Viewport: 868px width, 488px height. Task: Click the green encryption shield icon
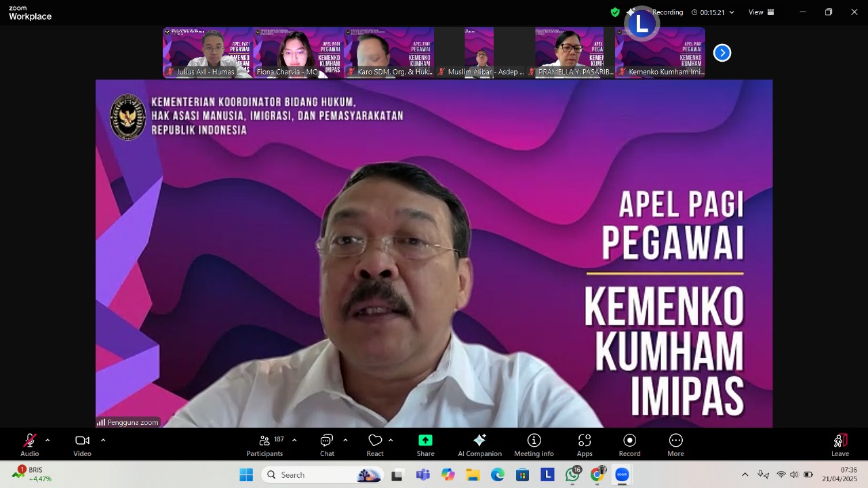(615, 12)
